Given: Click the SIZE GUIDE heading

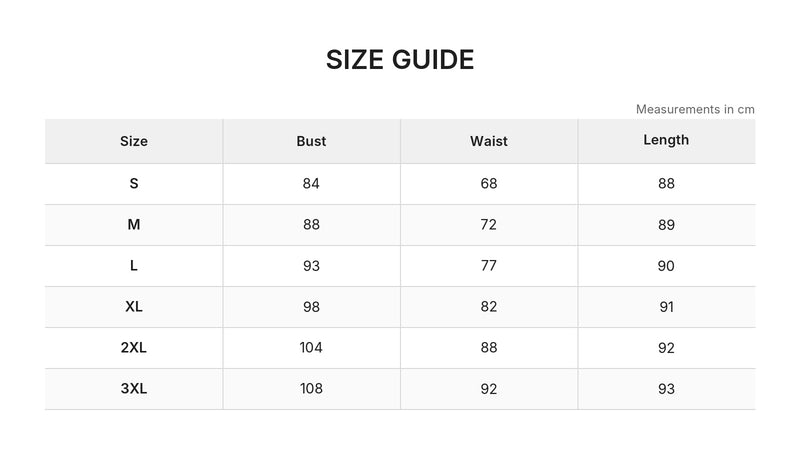Looking at the screenshot, I should (400, 60).
